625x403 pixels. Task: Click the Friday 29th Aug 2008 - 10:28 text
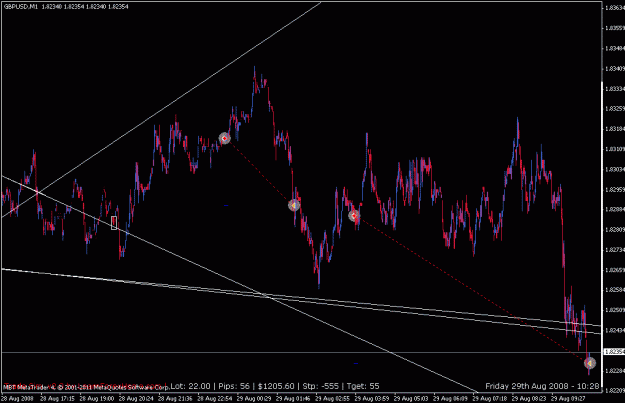[542, 386]
